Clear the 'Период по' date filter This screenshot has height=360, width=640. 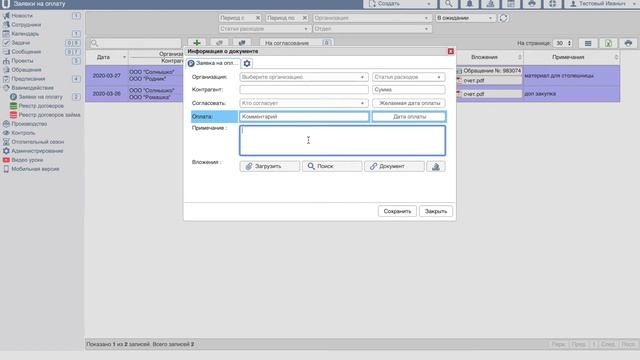[304, 18]
